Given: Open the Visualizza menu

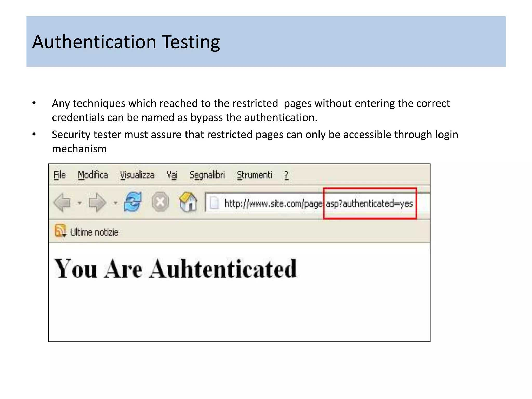Looking at the screenshot, I should tap(137, 175).
